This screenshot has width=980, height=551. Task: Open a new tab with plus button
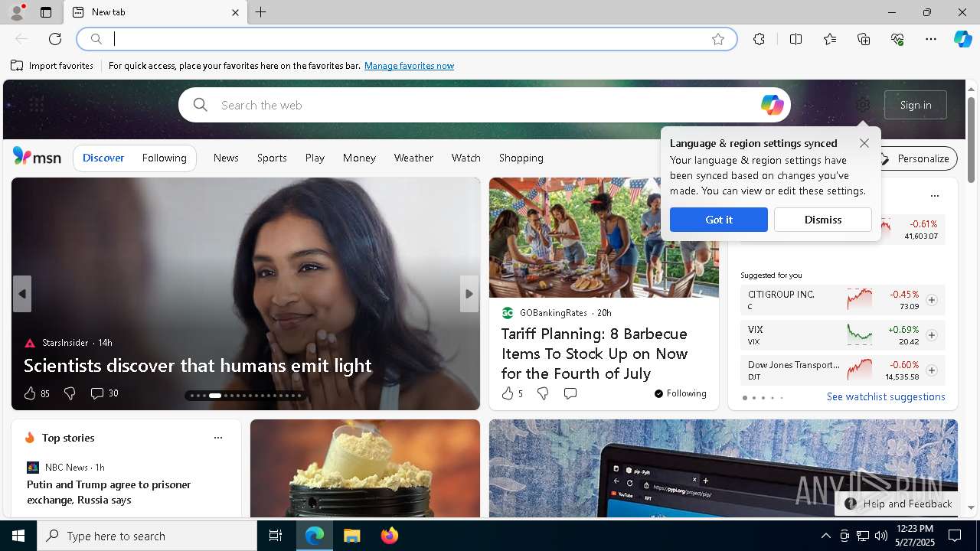tap(261, 12)
